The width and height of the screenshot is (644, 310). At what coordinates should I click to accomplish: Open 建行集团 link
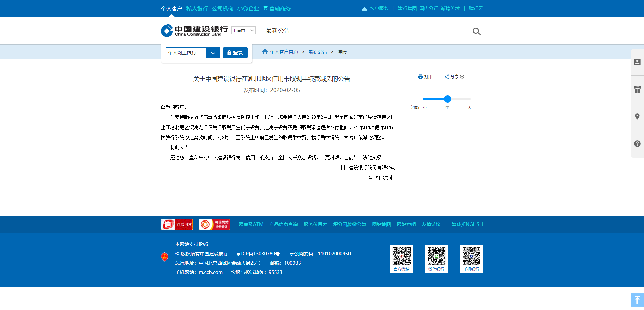(x=407, y=8)
